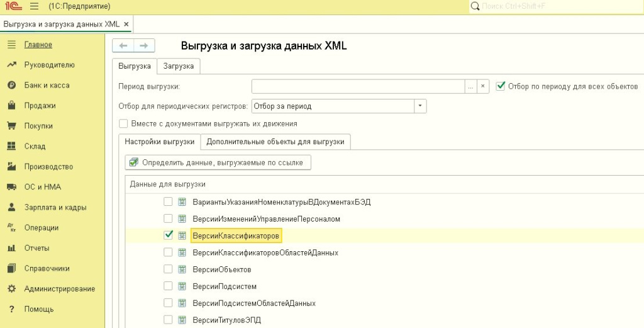Select the Выгрузка и загрузка данных XML window tab
The width and height of the screenshot is (644, 328).
pos(62,24)
